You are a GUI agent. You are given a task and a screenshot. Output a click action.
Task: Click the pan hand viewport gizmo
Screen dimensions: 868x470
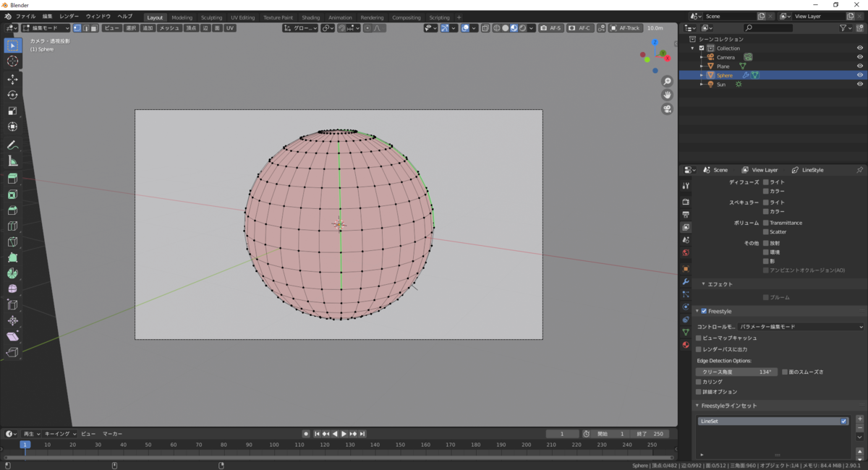coord(667,95)
